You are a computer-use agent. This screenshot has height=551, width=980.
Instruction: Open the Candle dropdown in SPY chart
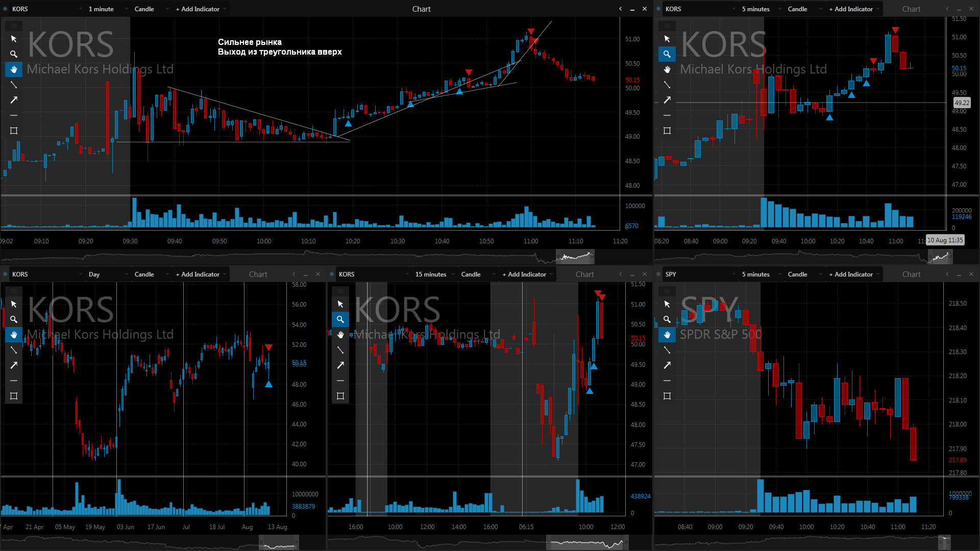tap(804, 274)
